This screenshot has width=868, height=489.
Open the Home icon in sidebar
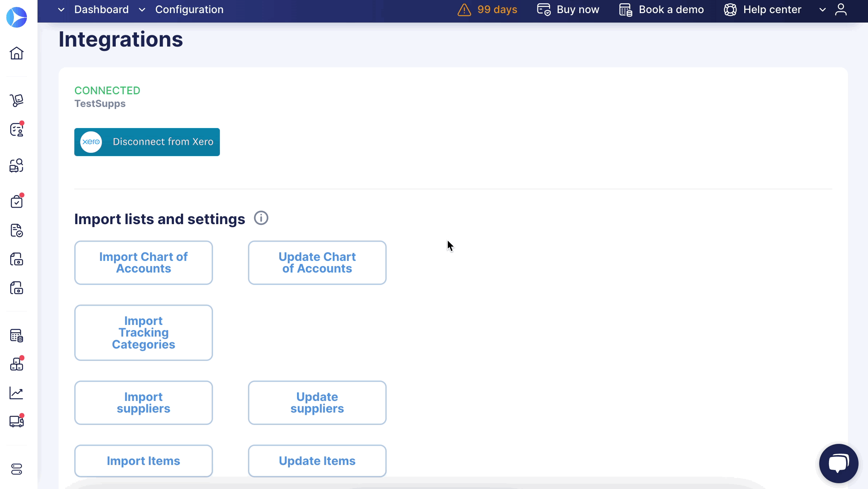click(16, 53)
